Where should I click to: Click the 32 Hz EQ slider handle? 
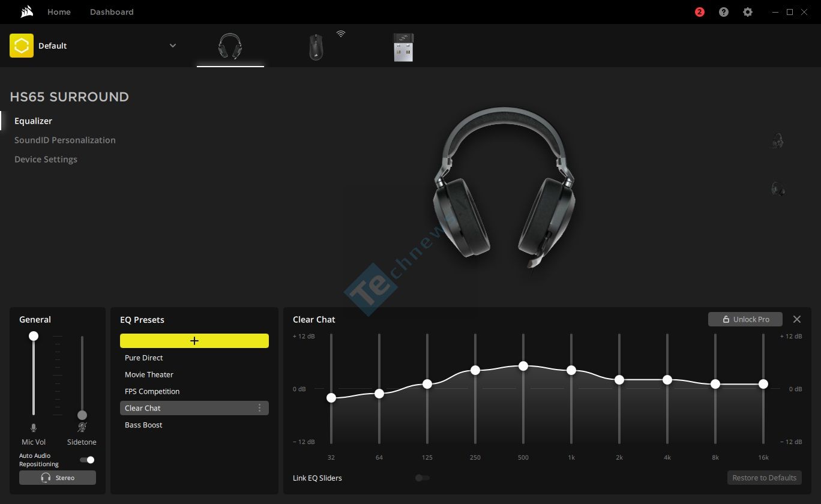click(331, 398)
